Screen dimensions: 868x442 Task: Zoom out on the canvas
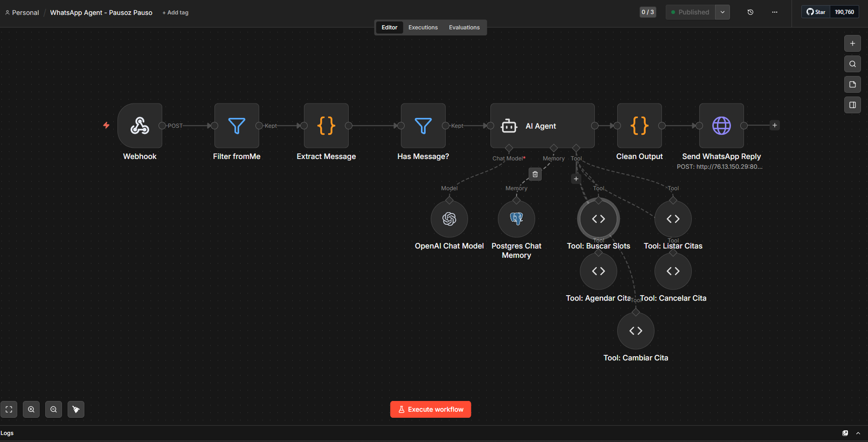pos(54,409)
